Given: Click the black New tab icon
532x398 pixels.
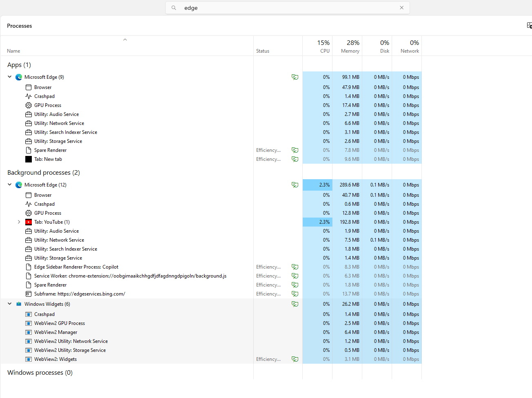Looking at the screenshot, I should pos(29,159).
